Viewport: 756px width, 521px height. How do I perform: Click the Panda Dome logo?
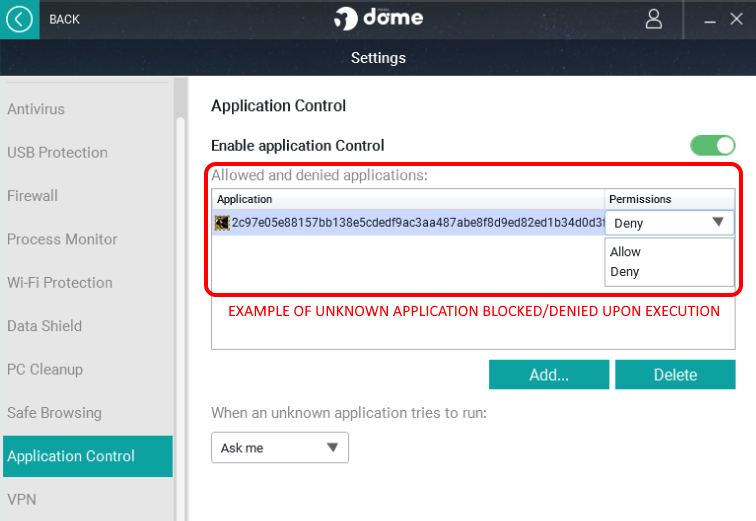[x=378, y=19]
